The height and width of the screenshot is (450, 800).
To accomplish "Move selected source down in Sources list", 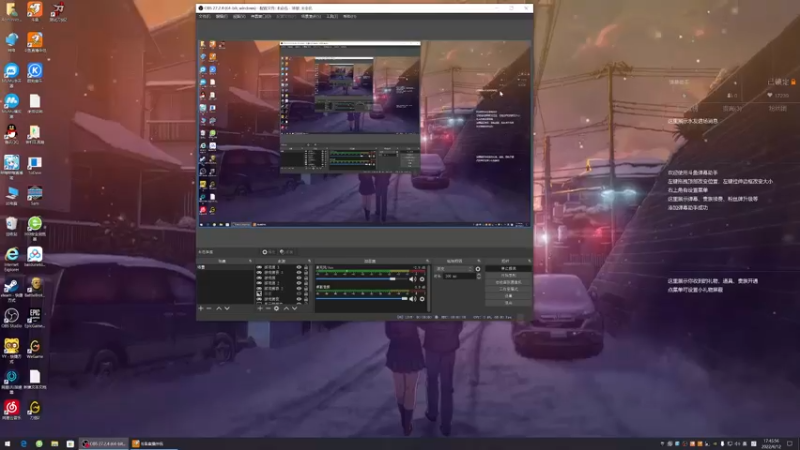I will 295,308.
